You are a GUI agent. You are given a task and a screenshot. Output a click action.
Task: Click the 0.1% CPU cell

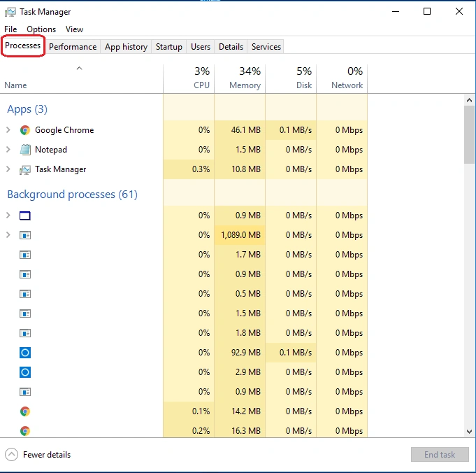[x=189, y=411]
